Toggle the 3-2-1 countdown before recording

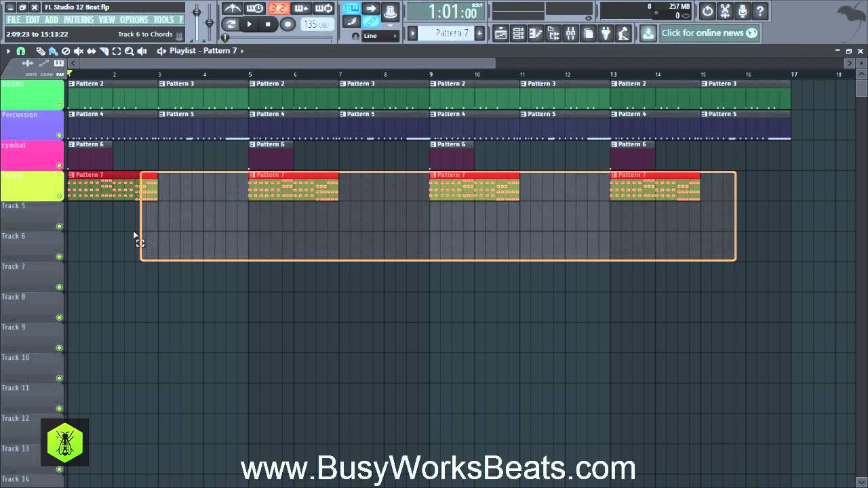pyautogui.click(x=279, y=8)
